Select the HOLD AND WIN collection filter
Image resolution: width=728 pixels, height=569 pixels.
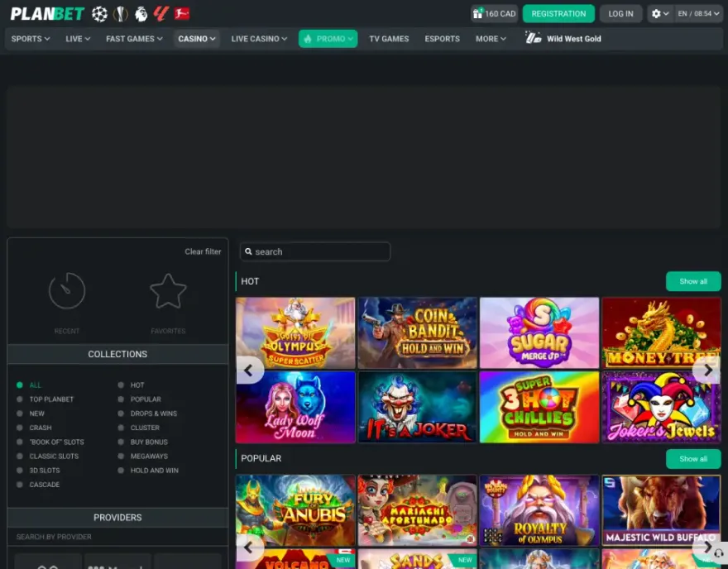(147, 470)
